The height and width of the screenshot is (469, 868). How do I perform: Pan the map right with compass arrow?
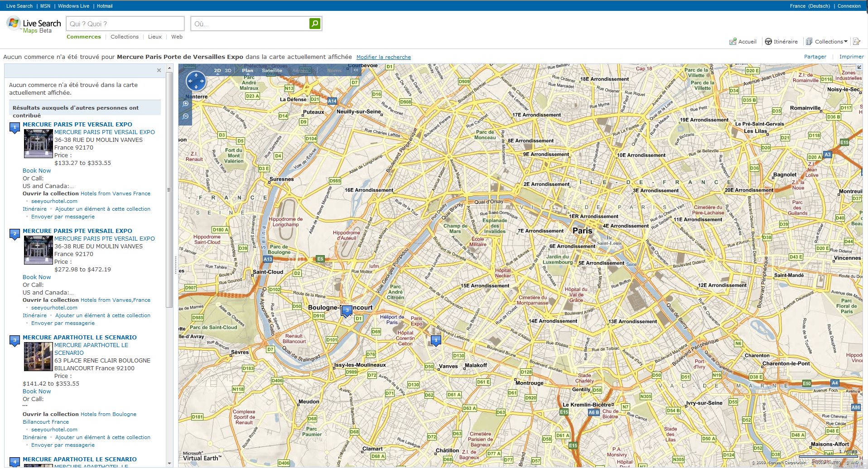[x=202, y=82]
